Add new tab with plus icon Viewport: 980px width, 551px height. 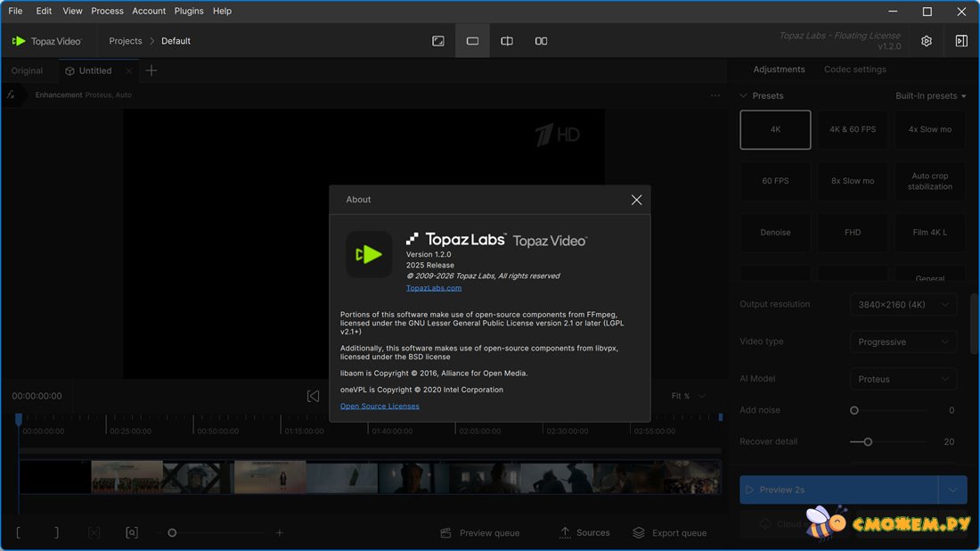pos(151,70)
